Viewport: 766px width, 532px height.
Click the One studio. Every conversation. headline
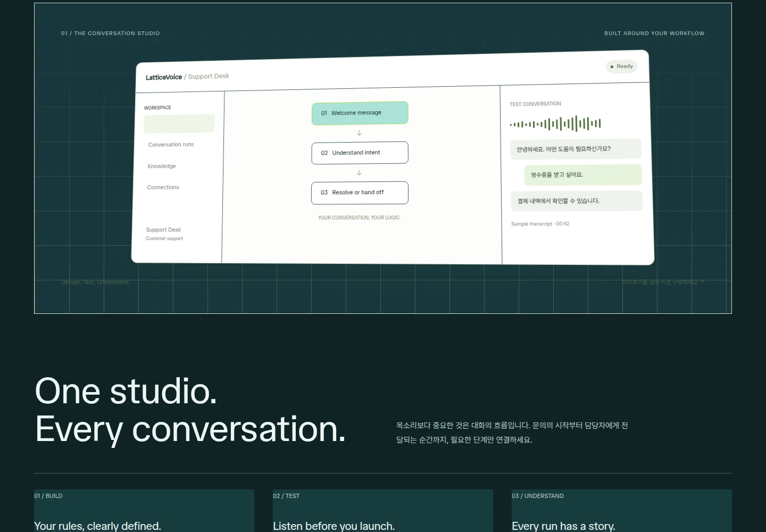(x=190, y=410)
